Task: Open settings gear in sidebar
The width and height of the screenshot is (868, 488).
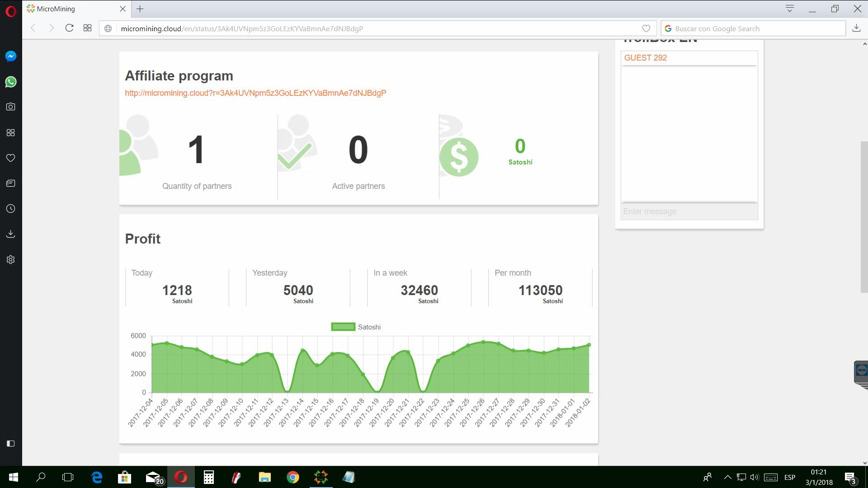Action: (x=11, y=260)
